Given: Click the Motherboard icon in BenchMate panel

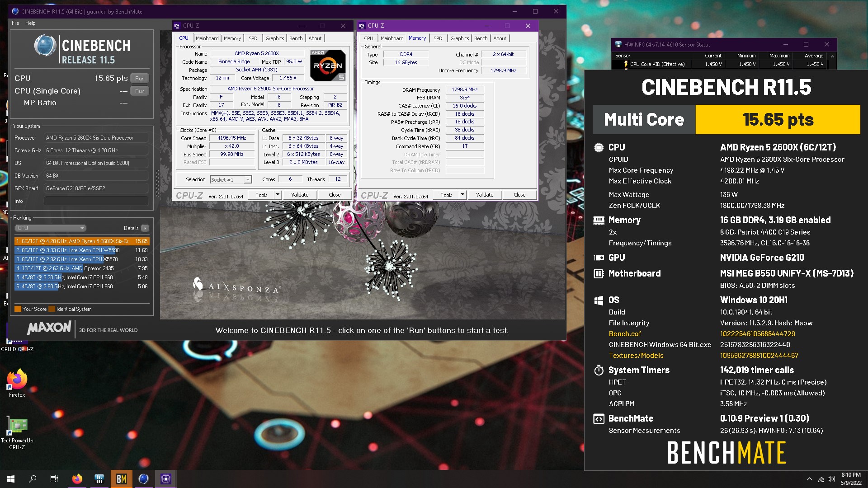Looking at the screenshot, I should [x=599, y=273].
